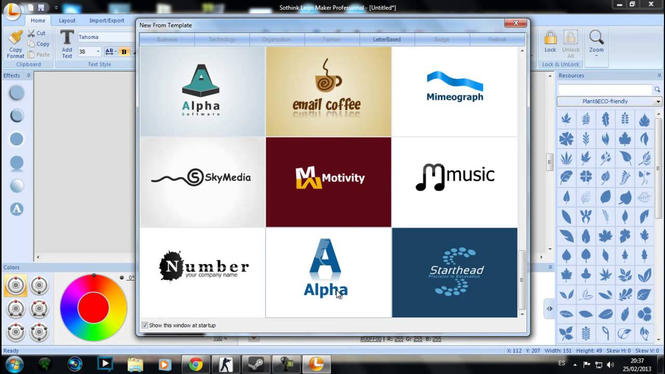
Task: Choose the Mimeograph template
Action: click(x=454, y=91)
